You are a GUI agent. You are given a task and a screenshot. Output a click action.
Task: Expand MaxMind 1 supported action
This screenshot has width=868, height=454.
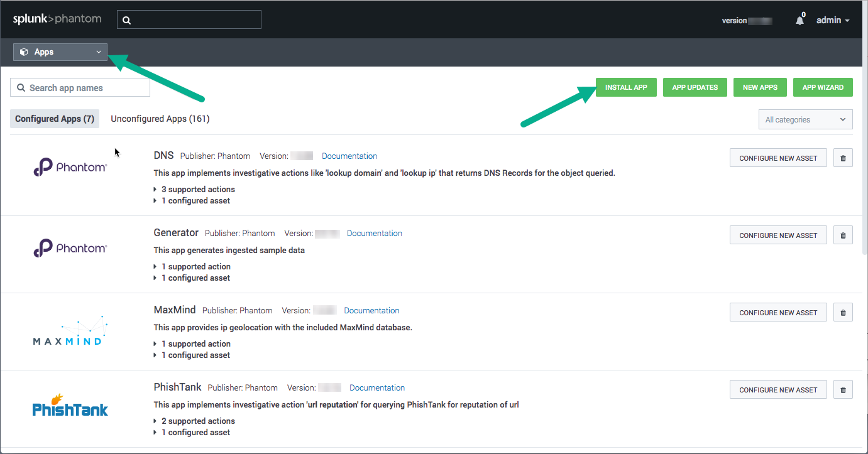click(192, 343)
